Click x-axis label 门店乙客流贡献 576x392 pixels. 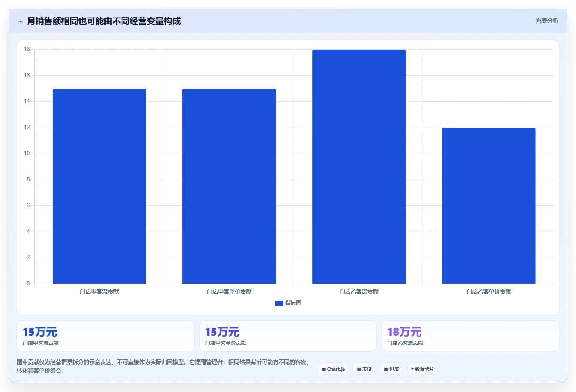359,292
